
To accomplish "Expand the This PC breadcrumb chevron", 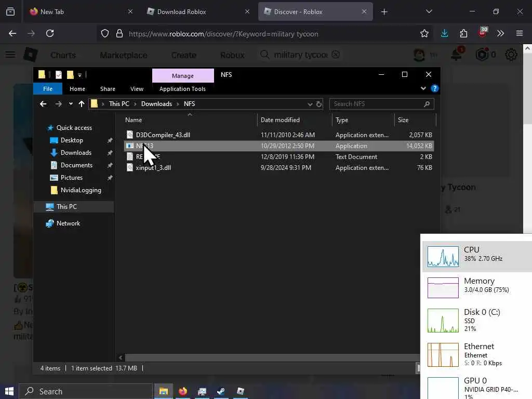I will click(x=135, y=104).
